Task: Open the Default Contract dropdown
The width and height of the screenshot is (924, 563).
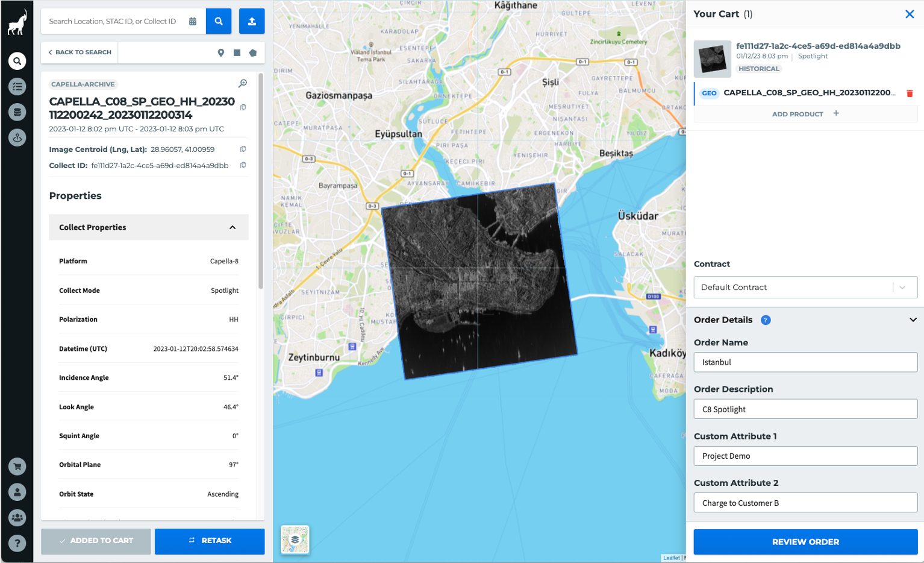Action: pyautogui.click(x=805, y=288)
